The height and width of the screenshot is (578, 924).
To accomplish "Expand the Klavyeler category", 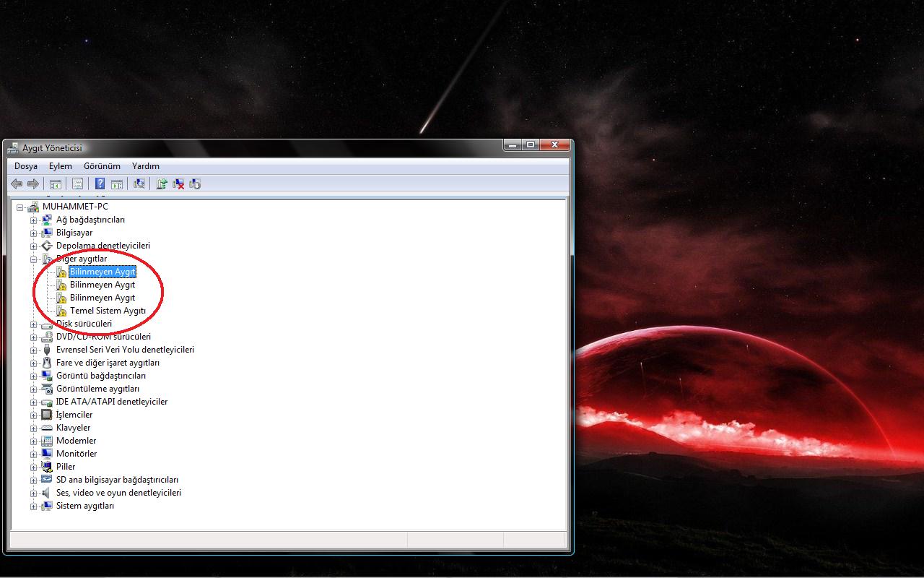I will click(x=33, y=428).
